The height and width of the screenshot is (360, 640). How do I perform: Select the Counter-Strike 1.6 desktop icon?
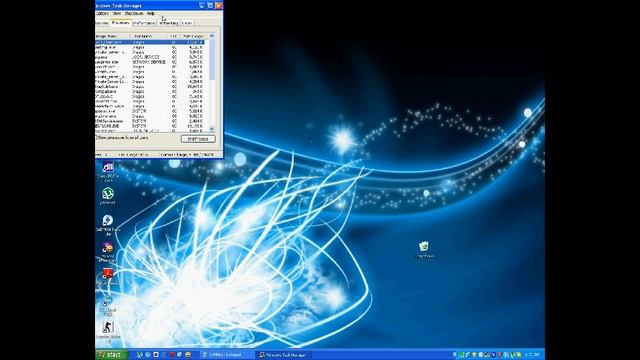click(108, 330)
